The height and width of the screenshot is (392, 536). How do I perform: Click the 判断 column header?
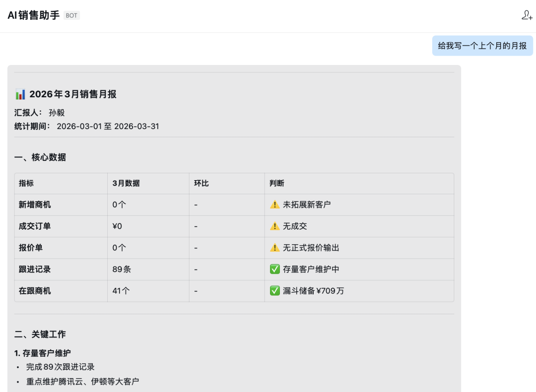[x=277, y=183]
